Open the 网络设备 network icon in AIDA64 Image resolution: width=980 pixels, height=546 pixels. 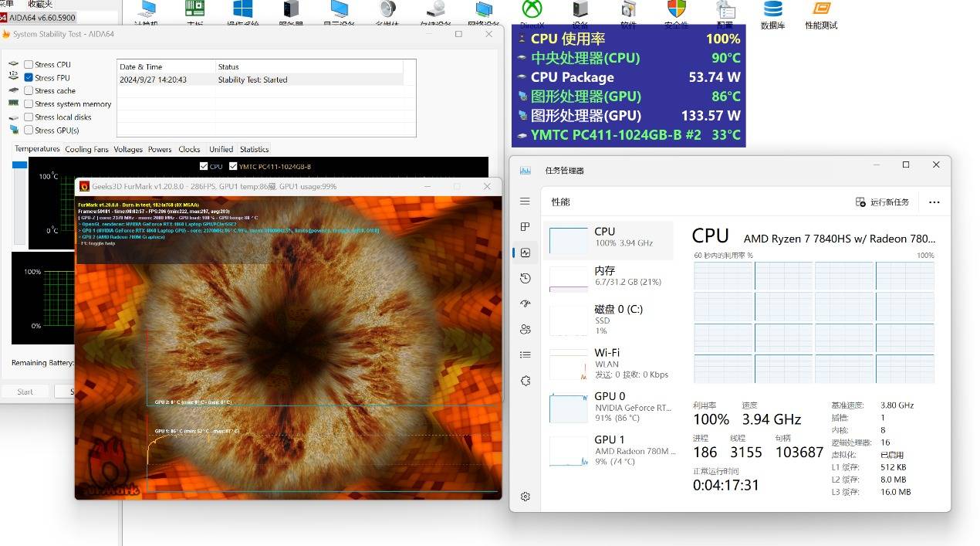pos(484,9)
